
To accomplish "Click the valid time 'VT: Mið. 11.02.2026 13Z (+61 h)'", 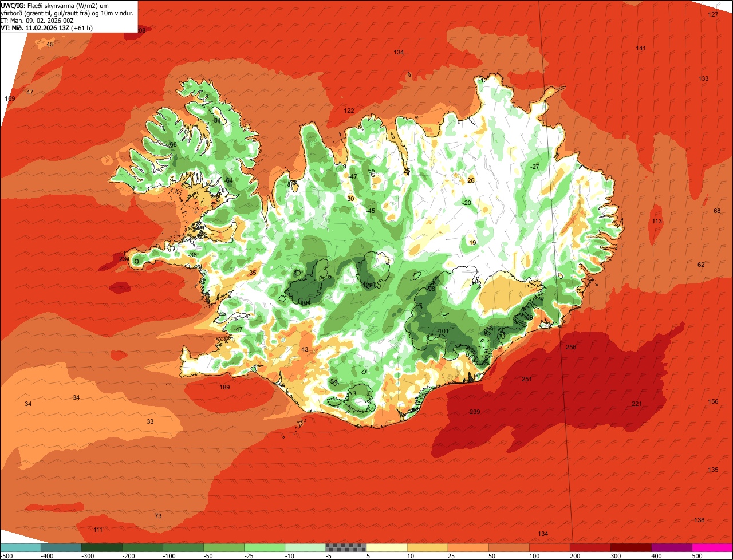I will (x=47, y=27).
